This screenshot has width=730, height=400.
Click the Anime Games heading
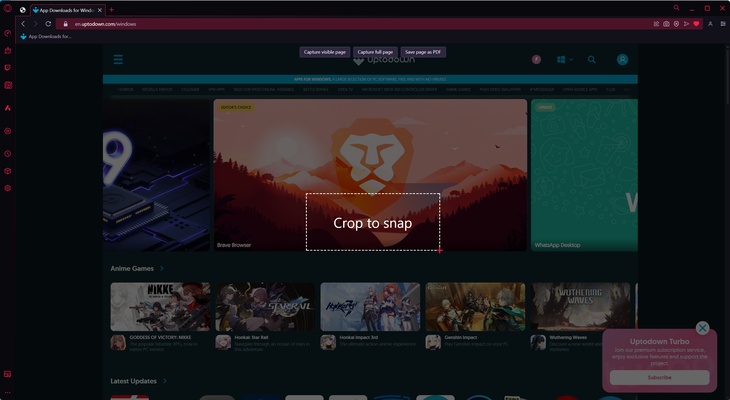click(132, 268)
